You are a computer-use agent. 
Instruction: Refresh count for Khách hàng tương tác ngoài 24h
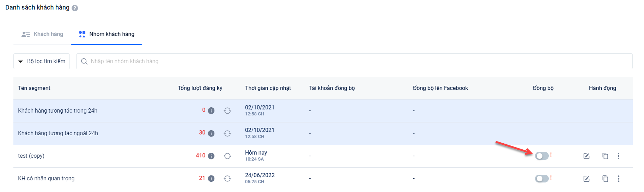(227, 133)
